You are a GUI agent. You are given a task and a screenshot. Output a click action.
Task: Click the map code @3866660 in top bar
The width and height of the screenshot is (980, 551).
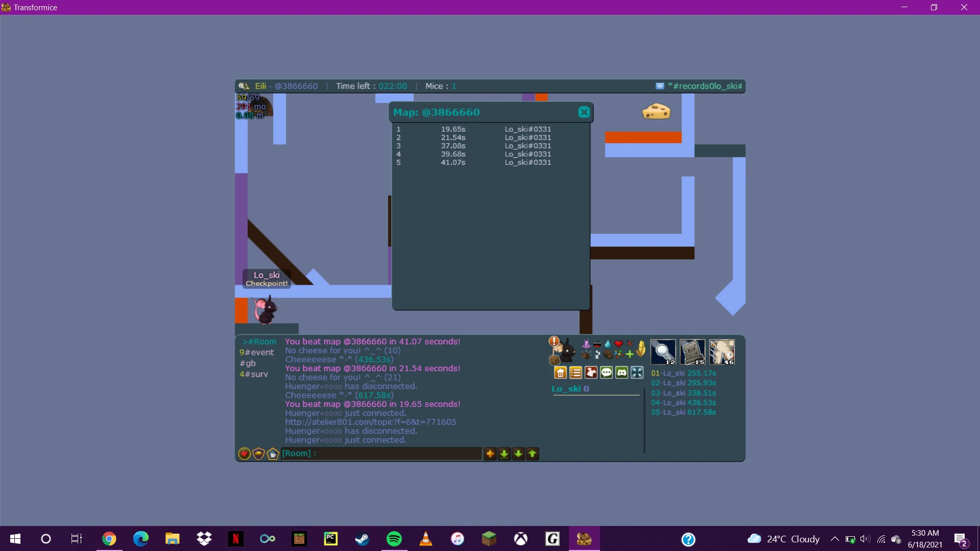point(296,86)
